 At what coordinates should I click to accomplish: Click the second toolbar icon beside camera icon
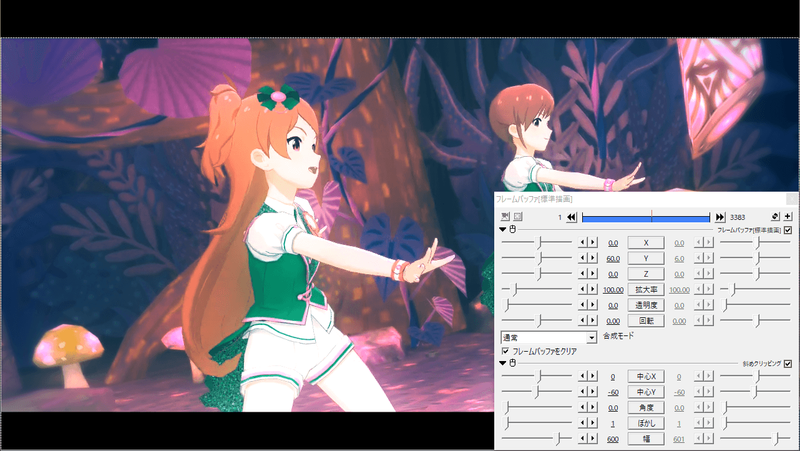(x=518, y=217)
